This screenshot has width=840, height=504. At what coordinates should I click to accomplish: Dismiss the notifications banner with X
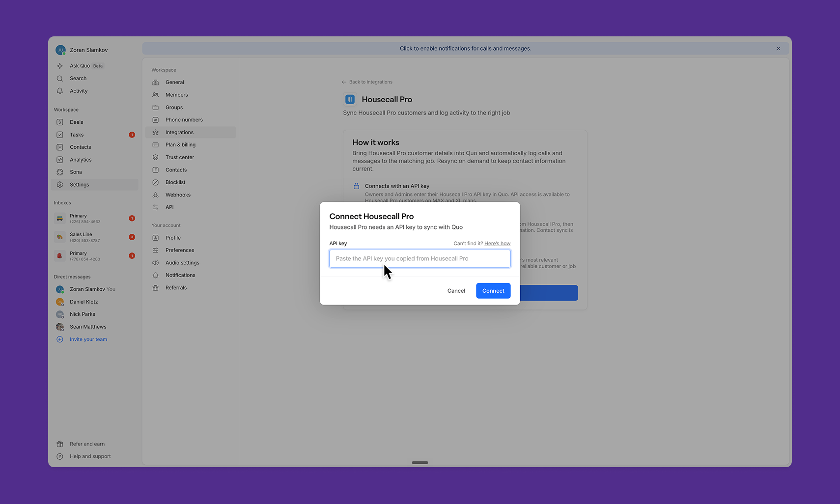point(778,49)
